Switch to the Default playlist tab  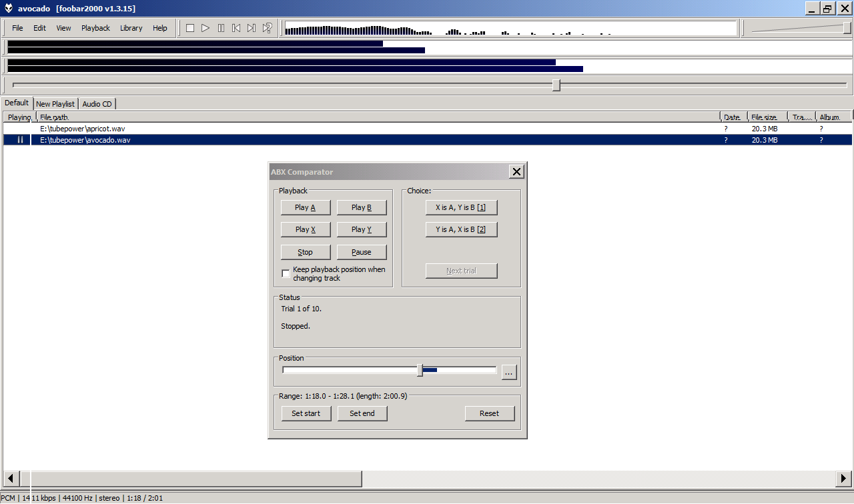tap(17, 103)
